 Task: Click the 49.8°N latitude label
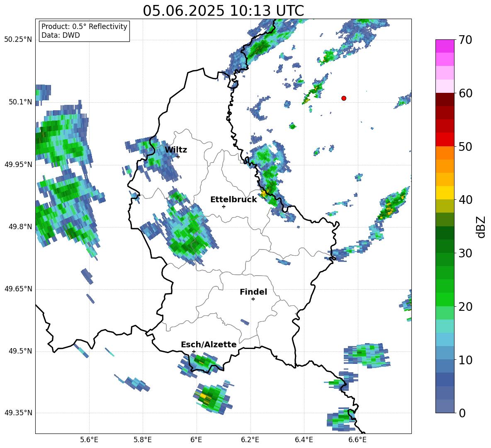pos(20,227)
